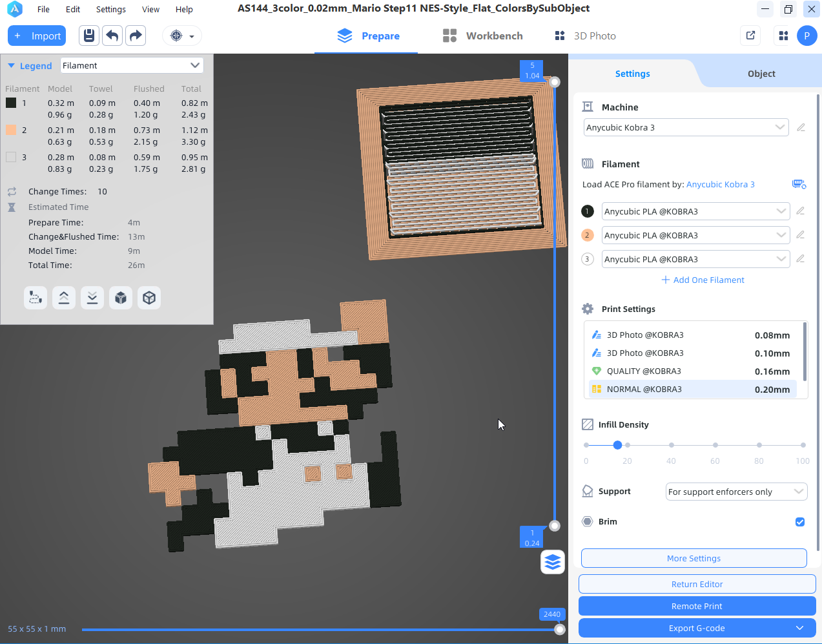Click the save icon in the toolbar

(89, 36)
